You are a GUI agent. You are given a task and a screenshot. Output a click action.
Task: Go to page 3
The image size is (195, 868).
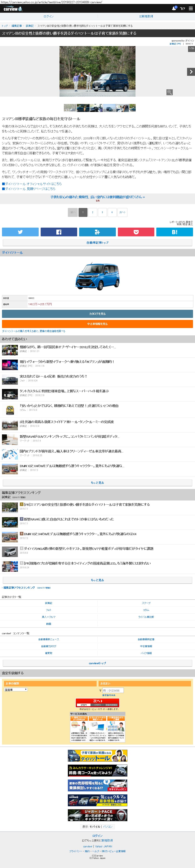[x=102, y=212]
